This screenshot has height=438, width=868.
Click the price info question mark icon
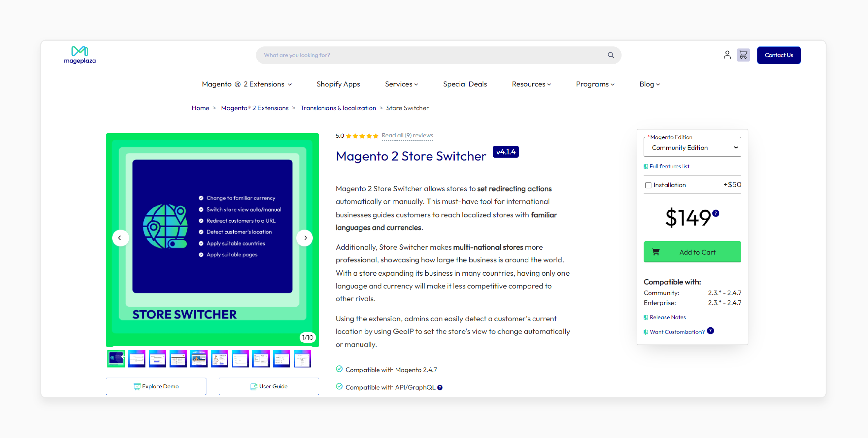click(716, 213)
